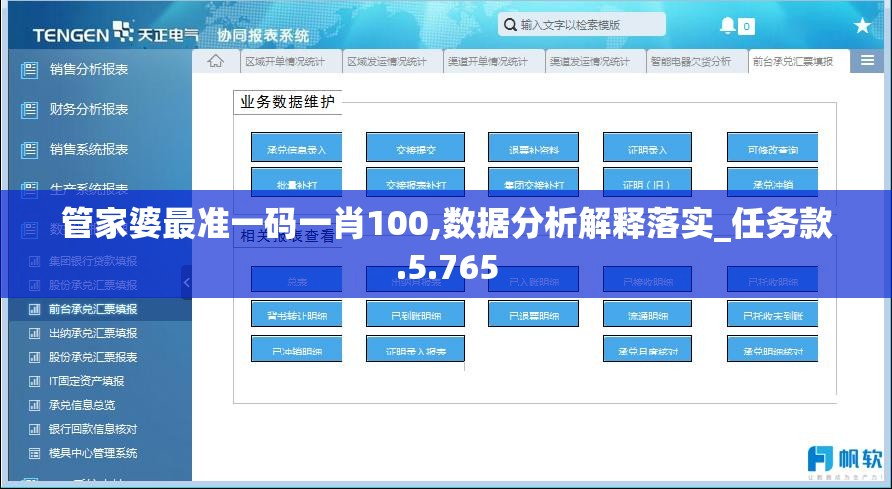Click the chart icon beside 出纳承兑汇票填报
The width and height of the screenshot is (892, 489).
35,333
